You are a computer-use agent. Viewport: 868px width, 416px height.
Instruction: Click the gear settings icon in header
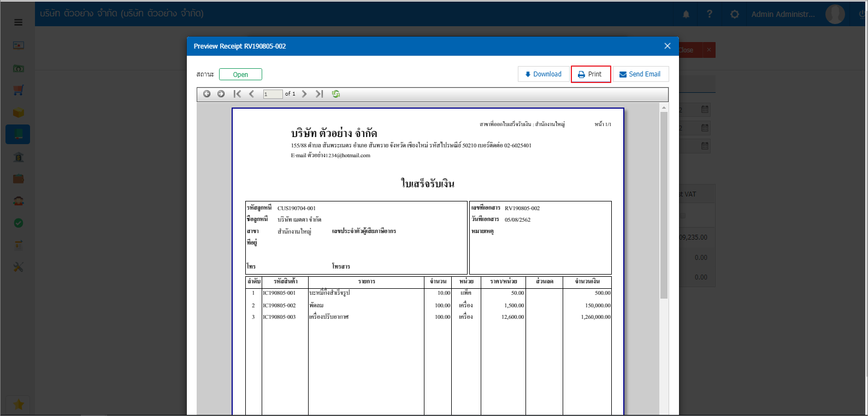click(x=735, y=14)
